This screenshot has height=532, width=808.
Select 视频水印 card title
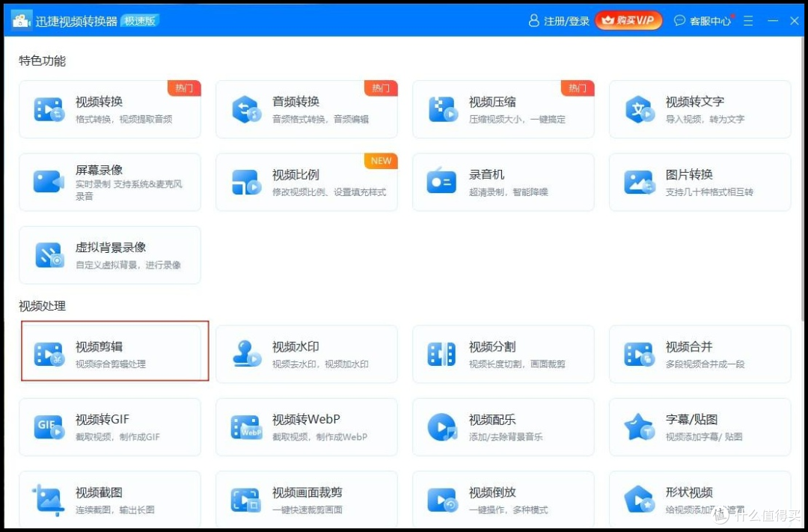[296, 346]
